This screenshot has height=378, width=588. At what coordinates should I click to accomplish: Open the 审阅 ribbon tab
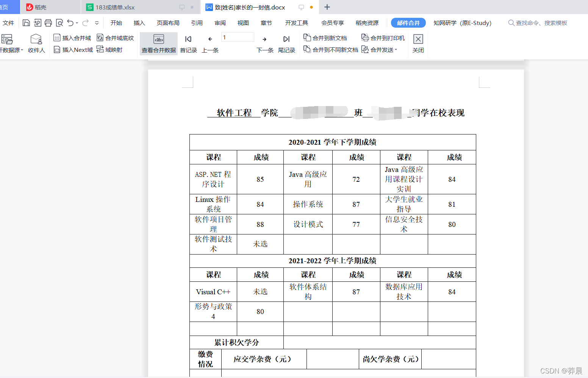tap(220, 23)
